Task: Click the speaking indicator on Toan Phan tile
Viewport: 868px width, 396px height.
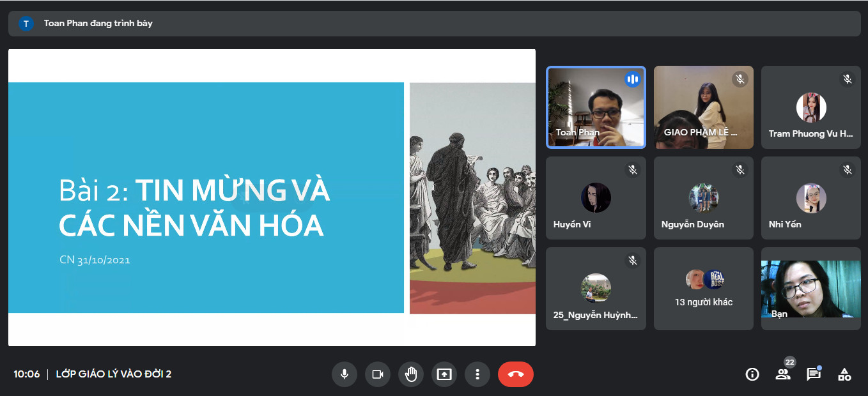Action: pyautogui.click(x=632, y=79)
